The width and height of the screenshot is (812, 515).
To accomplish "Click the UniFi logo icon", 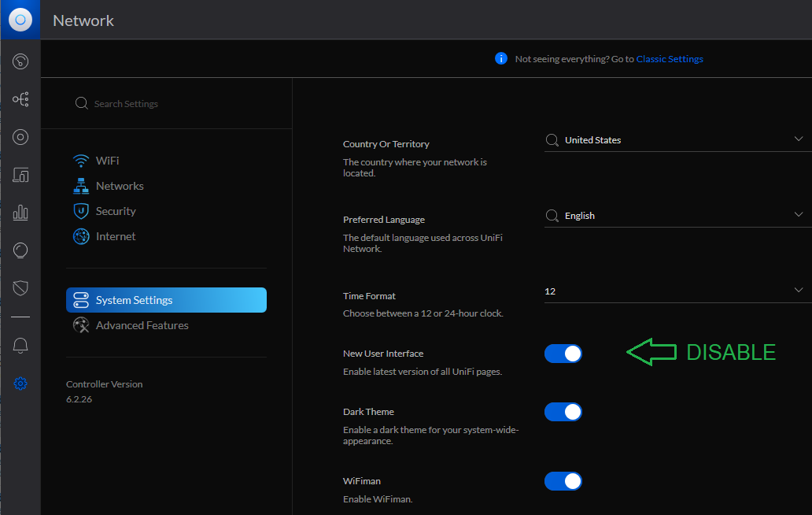I will tap(20, 20).
